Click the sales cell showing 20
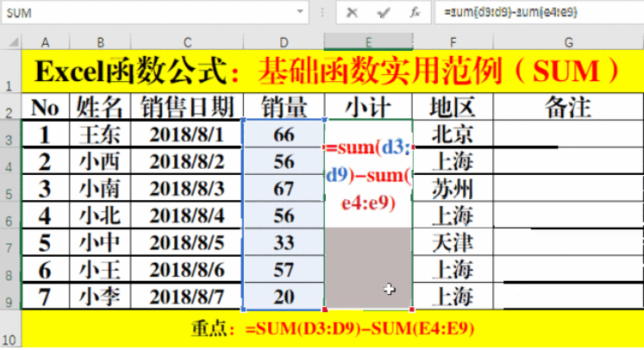644x350 pixels. (x=284, y=297)
